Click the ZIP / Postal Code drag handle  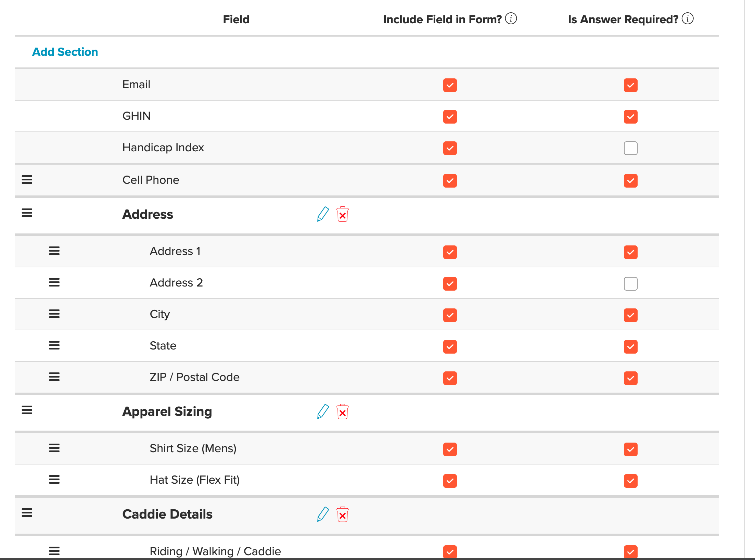pos(54,377)
